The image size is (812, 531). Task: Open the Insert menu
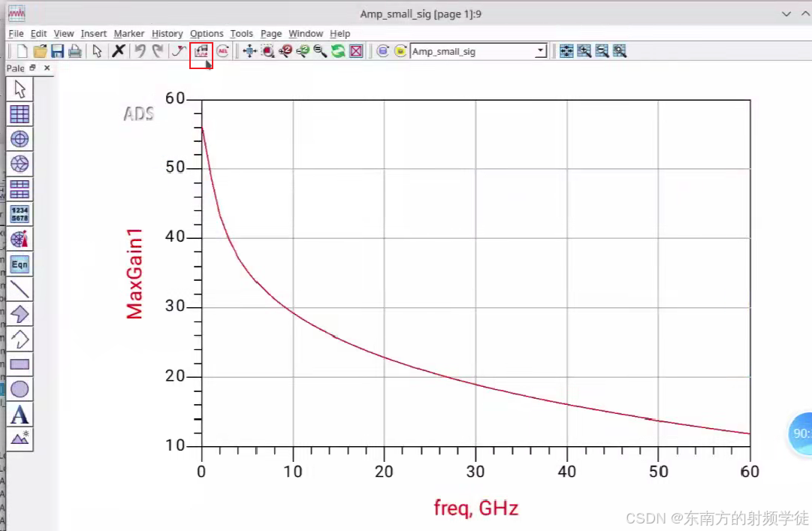[x=94, y=33]
